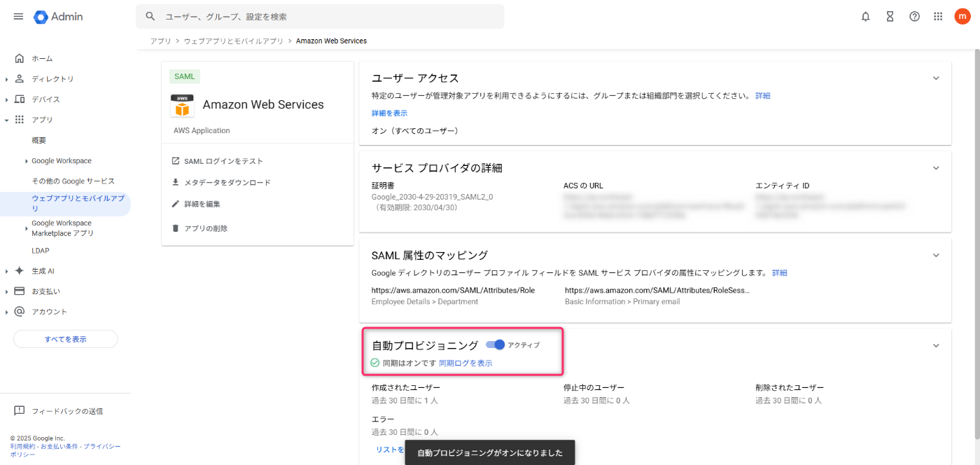Go to ウェブアプリとモバイルアプリ breadcrumb
This screenshot has height=465, width=980.
pyautogui.click(x=234, y=41)
